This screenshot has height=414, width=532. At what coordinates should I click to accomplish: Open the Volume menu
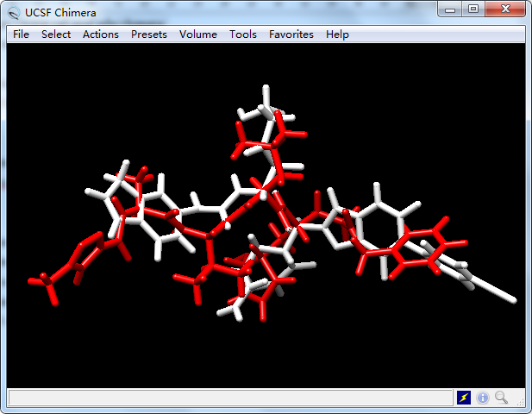(198, 34)
